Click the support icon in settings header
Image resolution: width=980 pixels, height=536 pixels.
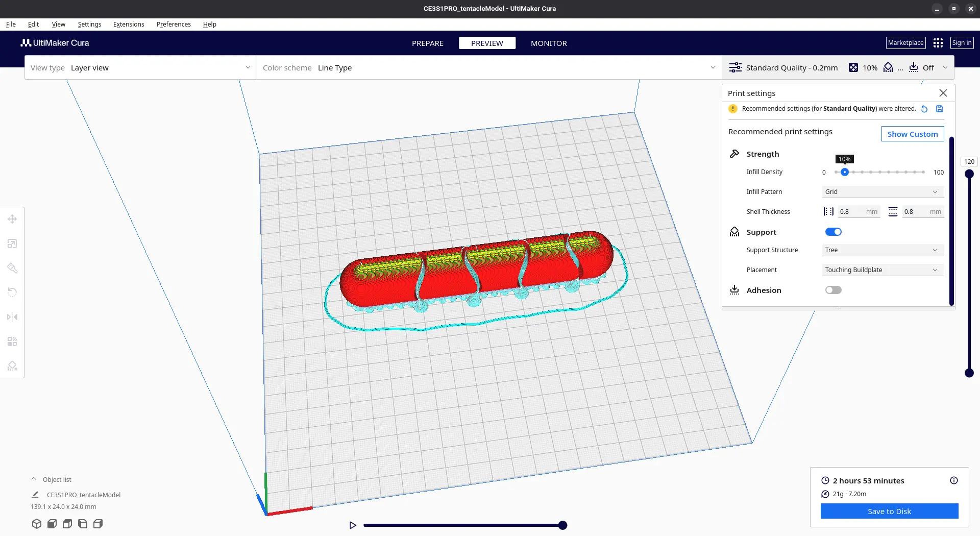tap(888, 67)
